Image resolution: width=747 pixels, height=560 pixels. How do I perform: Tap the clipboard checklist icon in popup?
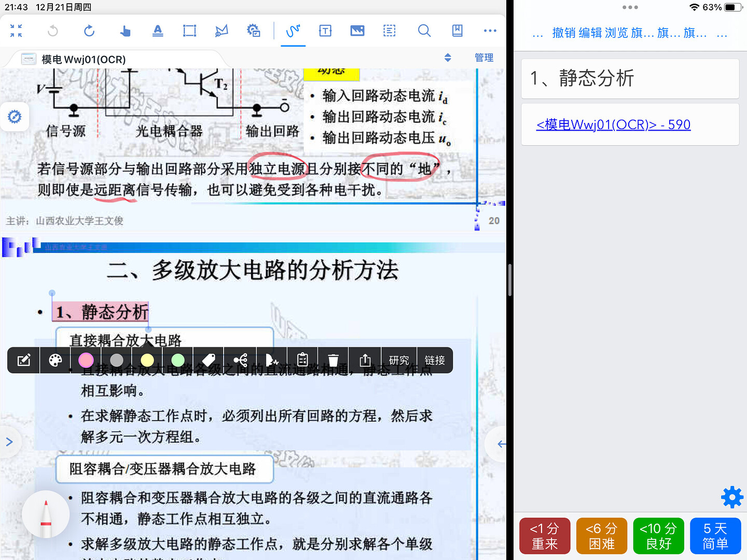(x=302, y=360)
